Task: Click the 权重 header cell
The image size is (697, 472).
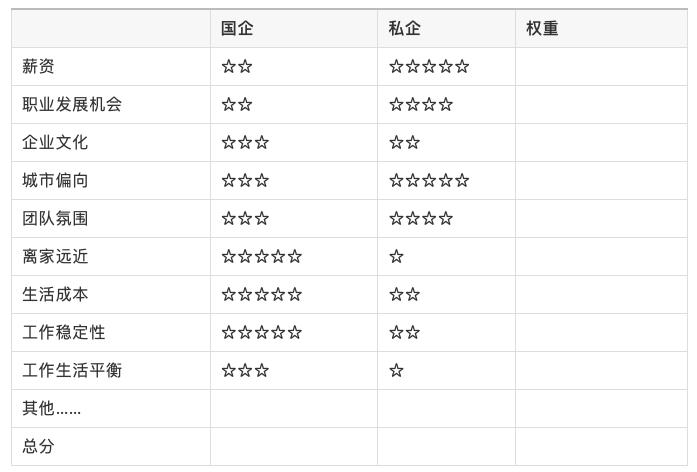Action: 542,29
